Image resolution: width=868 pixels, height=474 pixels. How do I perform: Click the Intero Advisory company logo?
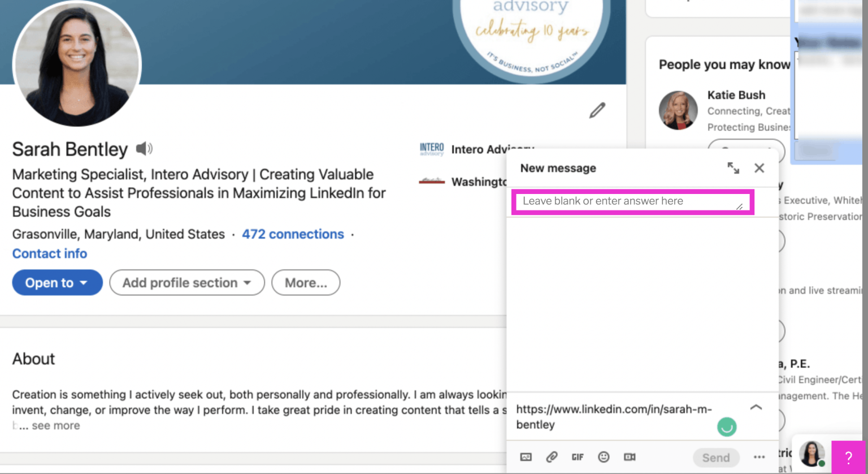pyautogui.click(x=432, y=148)
